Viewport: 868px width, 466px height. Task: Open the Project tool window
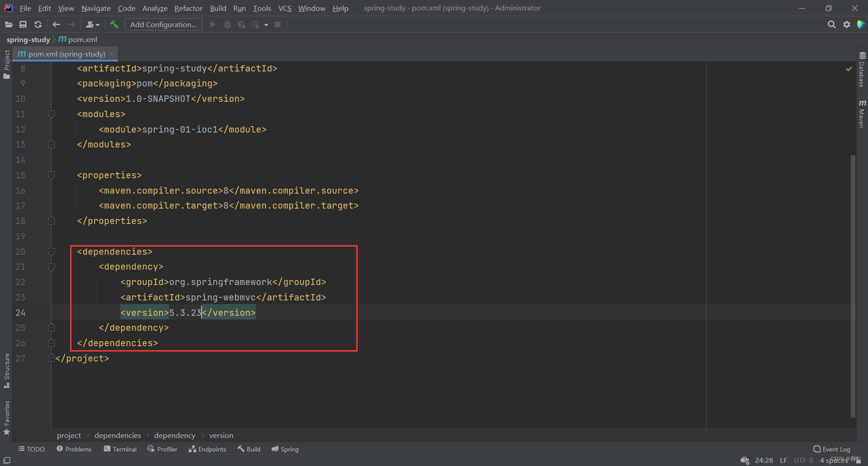click(x=6, y=64)
